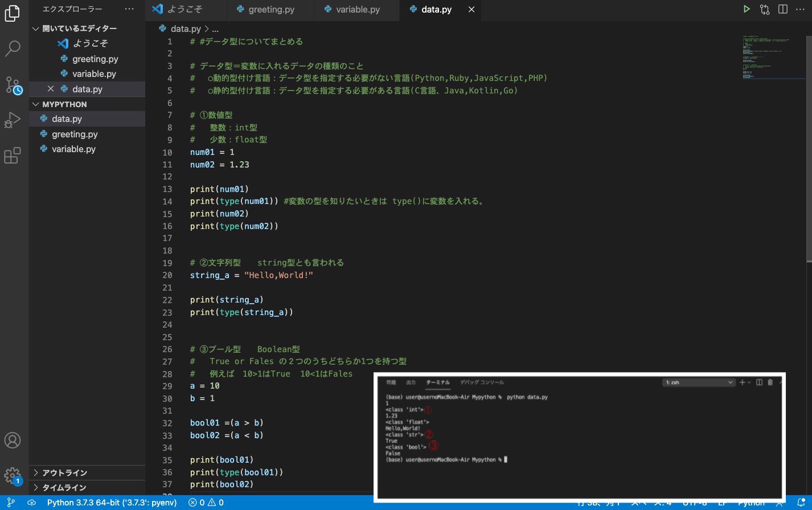Click code line num01 = 1
Viewport: 812px width, 510px height.
[x=212, y=152]
